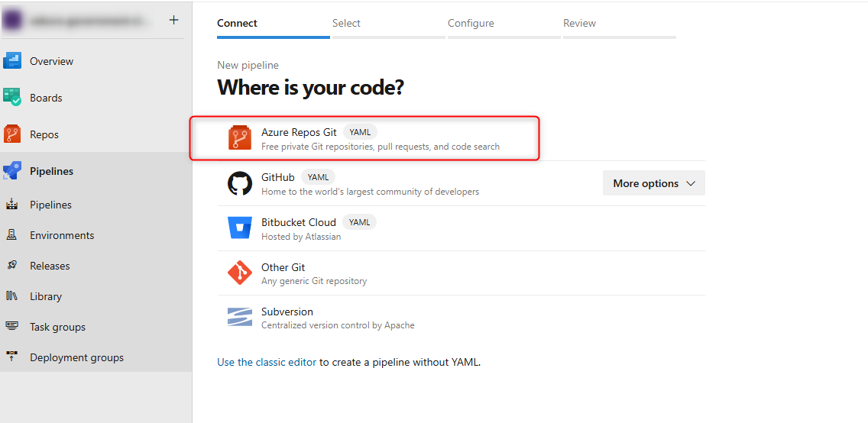The image size is (868, 423).
Task: Click the YAML badge beside GitHub
Action: tap(319, 177)
